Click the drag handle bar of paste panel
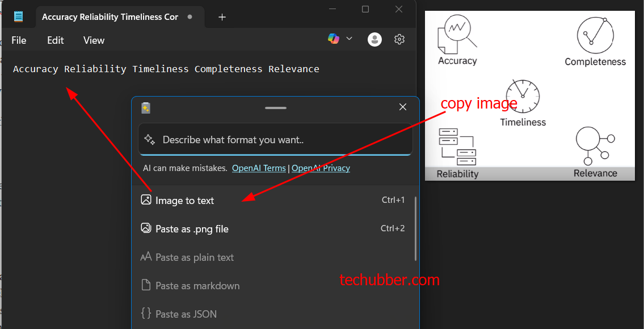This screenshot has width=644, height=329. (x=276, y=108)
